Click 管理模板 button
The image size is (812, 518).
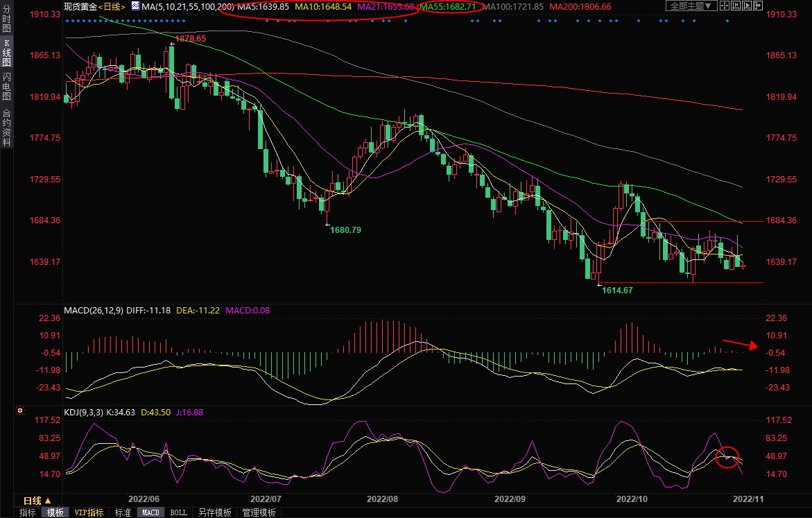coord(259,512)
